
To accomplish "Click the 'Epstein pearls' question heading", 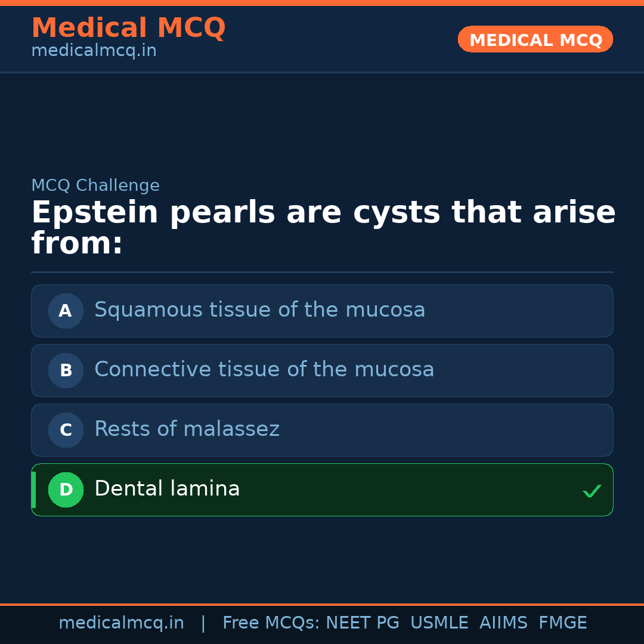I will coord(323,228).
